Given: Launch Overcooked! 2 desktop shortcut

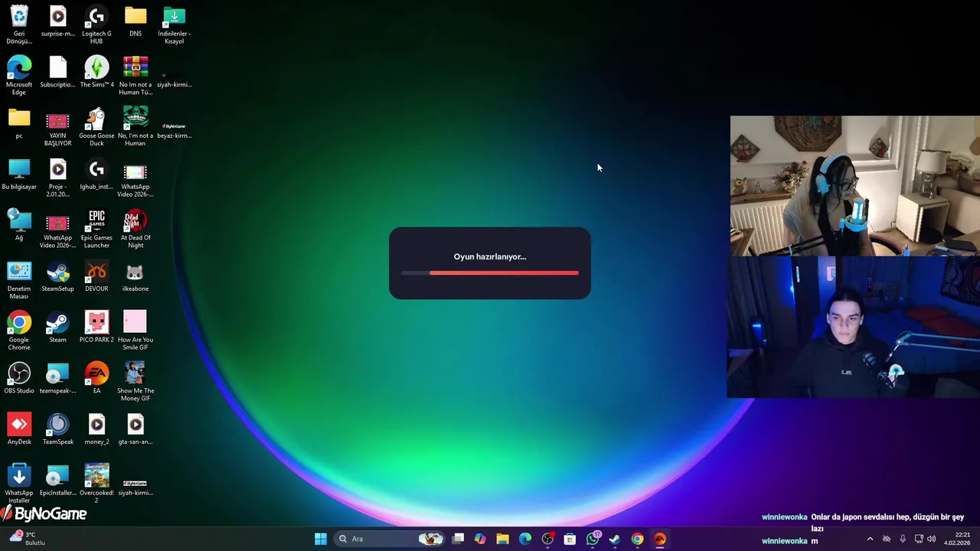Looking at the screenshot, I should pyautogui.click(x=96, y=484).
